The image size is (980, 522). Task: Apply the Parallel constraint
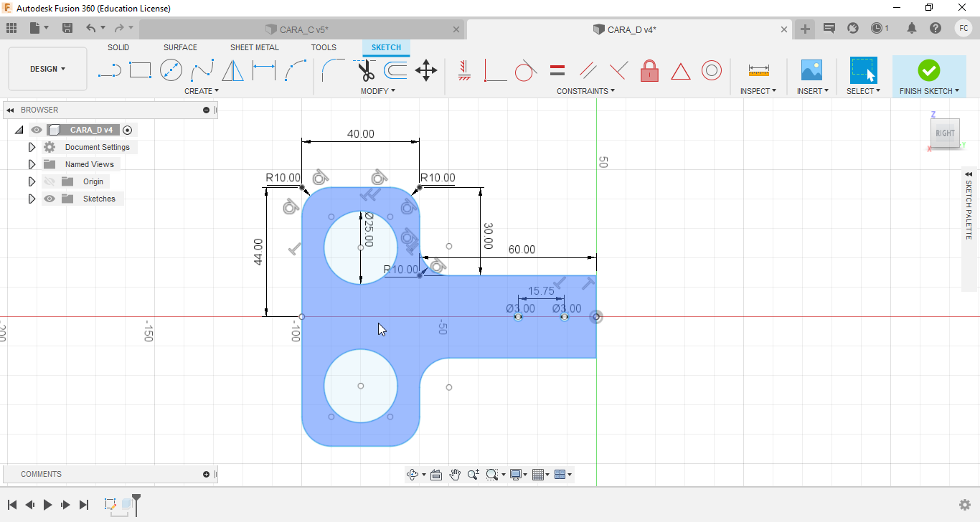(588, 70)
